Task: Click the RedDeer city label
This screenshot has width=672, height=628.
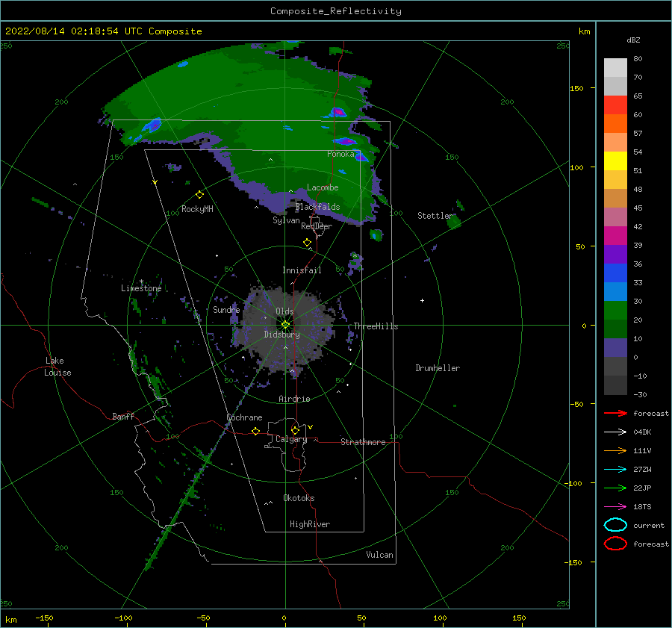Action: pos(317,226)
